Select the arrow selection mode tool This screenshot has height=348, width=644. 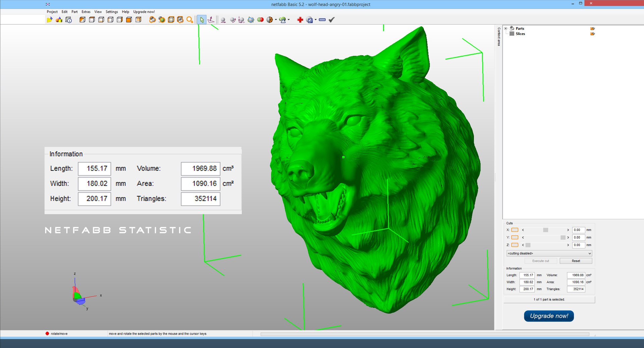[x=202, y=20]
